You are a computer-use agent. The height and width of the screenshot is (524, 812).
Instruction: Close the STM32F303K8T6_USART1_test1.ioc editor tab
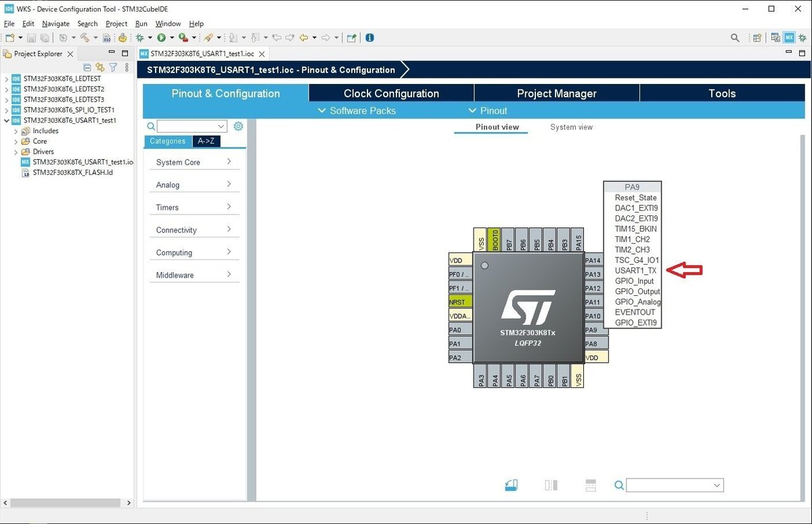coord(261,53)
